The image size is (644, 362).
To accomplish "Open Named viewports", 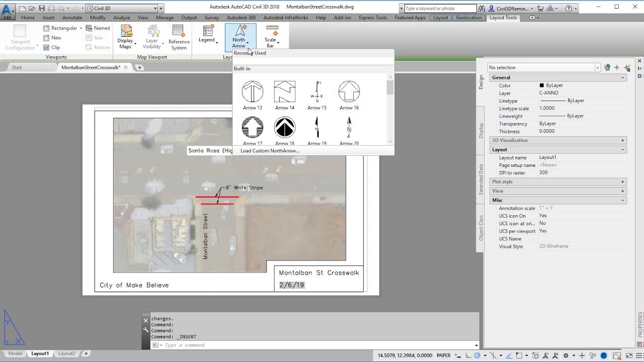I will [98, 28].
